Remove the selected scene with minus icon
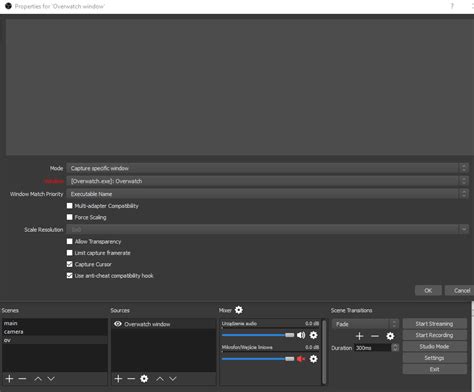The image size is (474, 392). (x=22, y=379)
